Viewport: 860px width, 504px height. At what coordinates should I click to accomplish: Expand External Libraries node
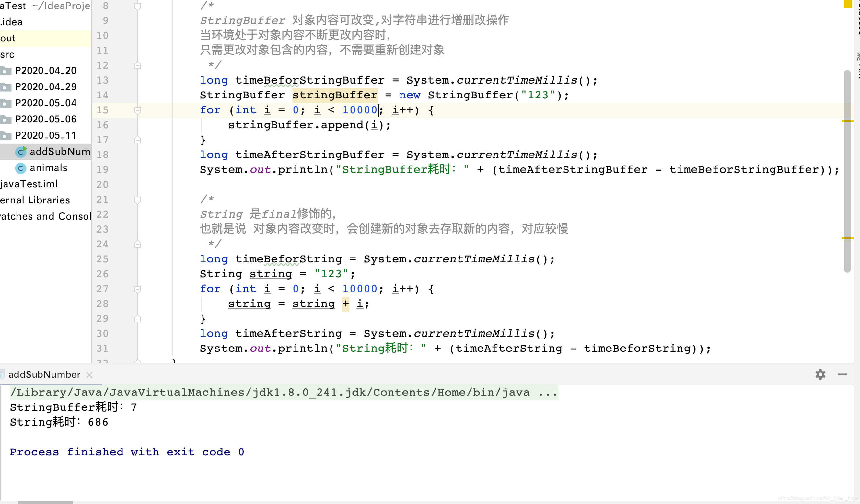[x=46, y=200]
